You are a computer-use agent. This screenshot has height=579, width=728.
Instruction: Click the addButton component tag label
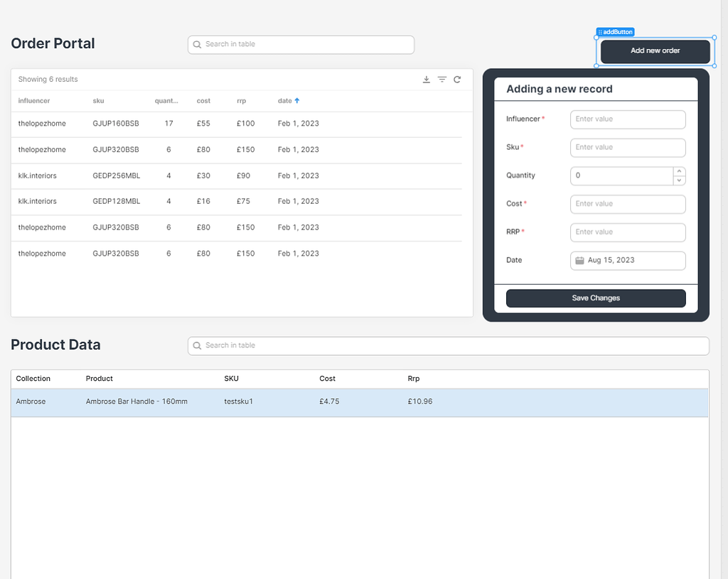click(614, 31)
